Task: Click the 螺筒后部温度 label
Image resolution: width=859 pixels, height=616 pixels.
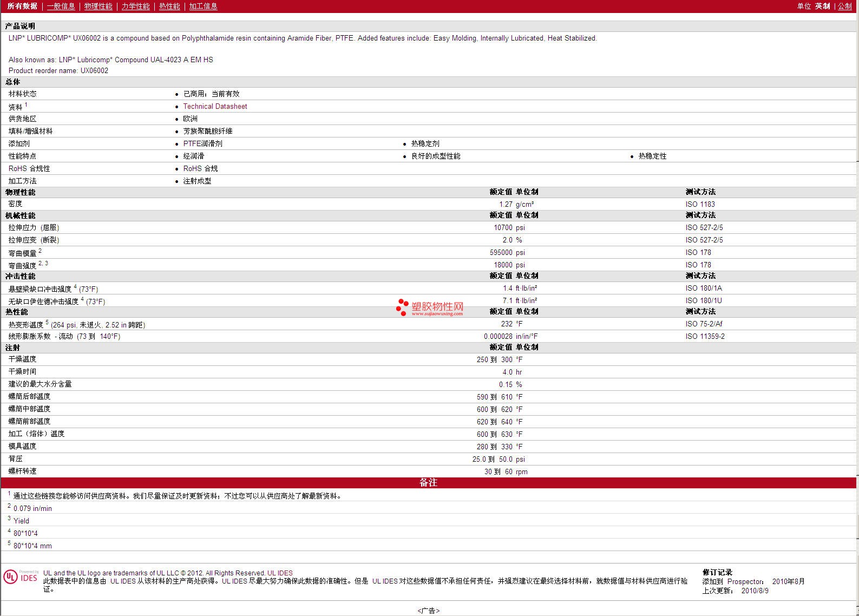Action: tap(29, 396)
